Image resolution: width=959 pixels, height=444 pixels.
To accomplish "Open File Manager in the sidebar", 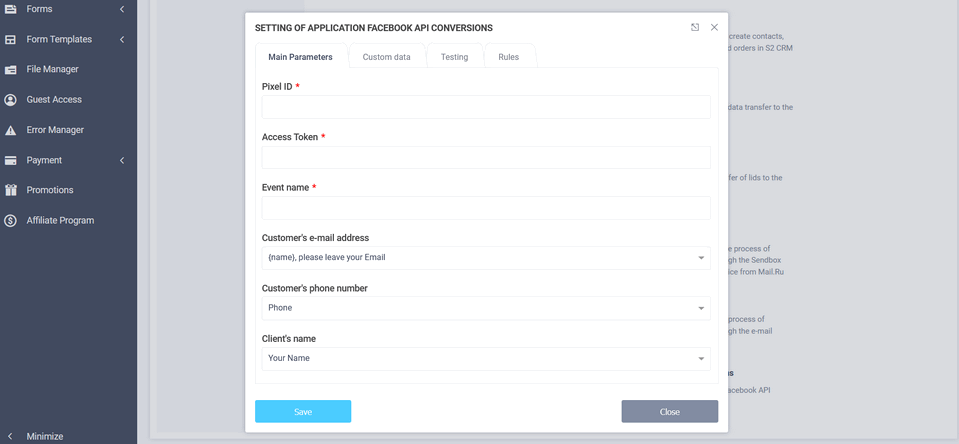I will pos(53,69).
